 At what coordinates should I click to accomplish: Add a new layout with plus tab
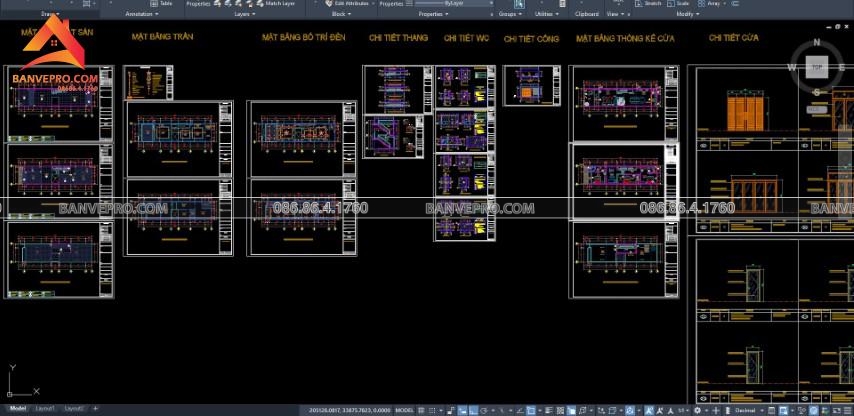95,408
